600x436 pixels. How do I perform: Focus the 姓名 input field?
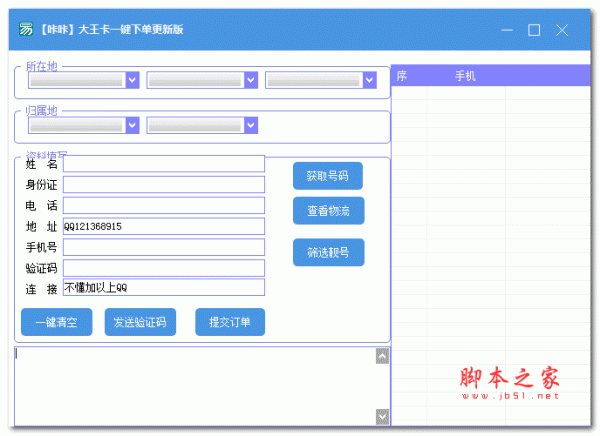pos(164,164)
